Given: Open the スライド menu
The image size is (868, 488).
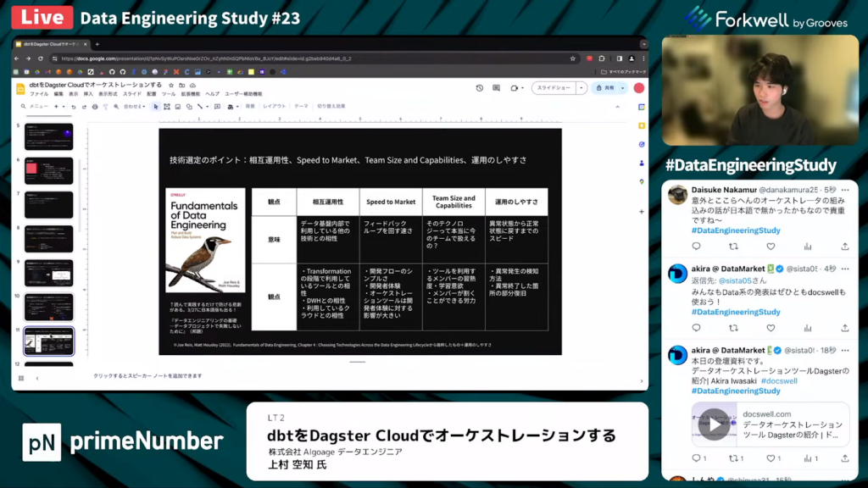Looking at the screenshot, I should 132,94.
